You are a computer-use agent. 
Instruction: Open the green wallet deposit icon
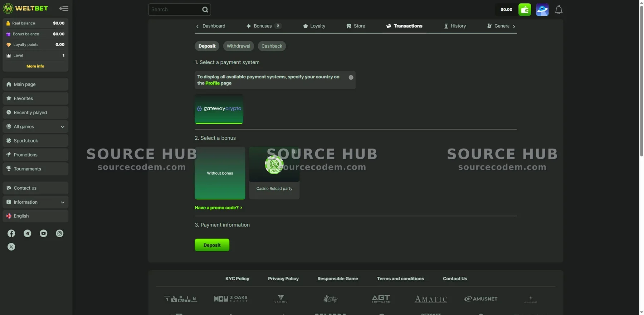(525, 10)
